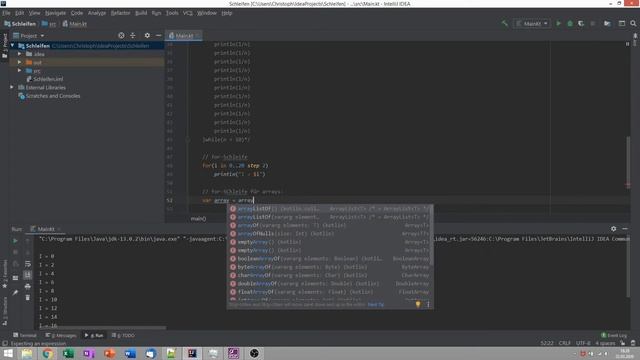Click the print icon in Run panel

pyautogui.click(x=28, y=287)
